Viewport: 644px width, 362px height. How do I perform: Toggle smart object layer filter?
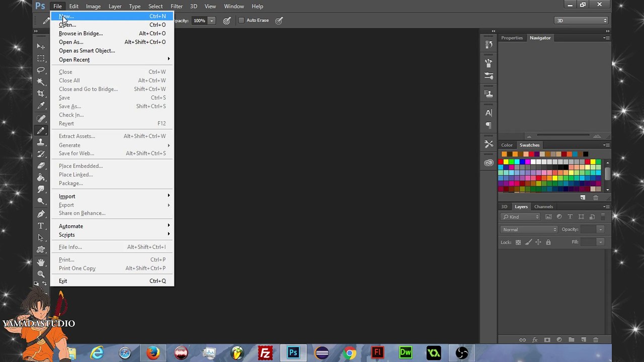coord(592,217)
